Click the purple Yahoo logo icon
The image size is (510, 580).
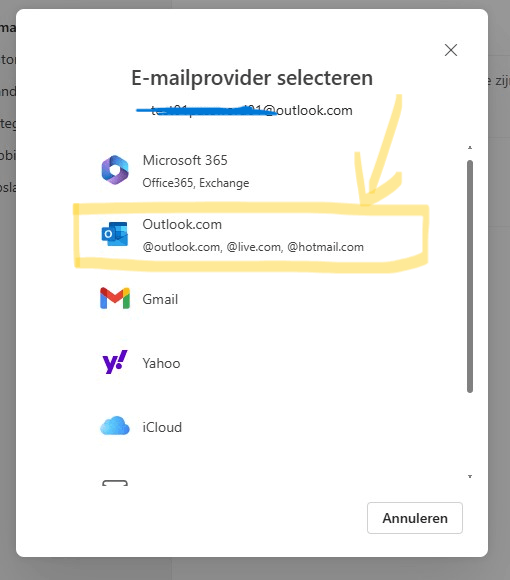[115, 362]
